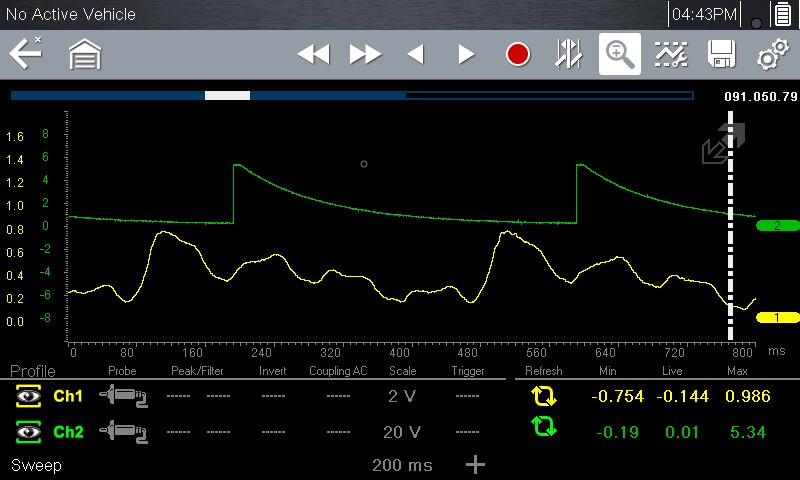Open the settings gear icon
This screenshot has height=480, width=800.
772,55
